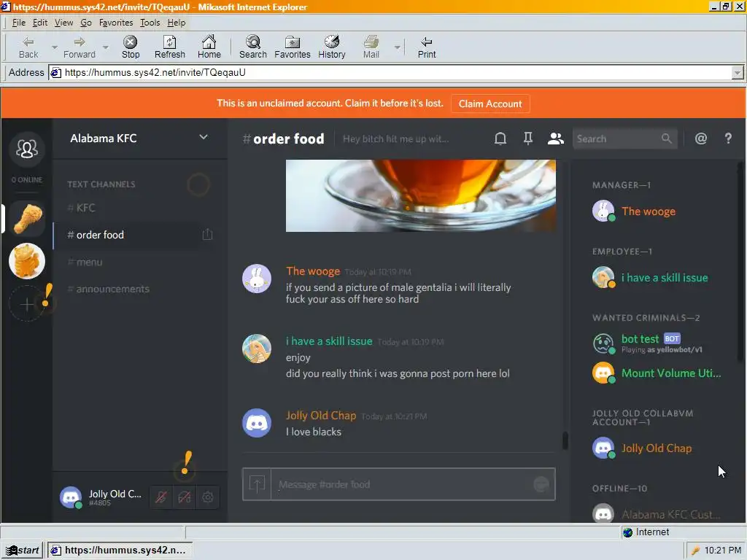Expand Back button history dropdown arrow
747x560 pixels.
[54, 47]
